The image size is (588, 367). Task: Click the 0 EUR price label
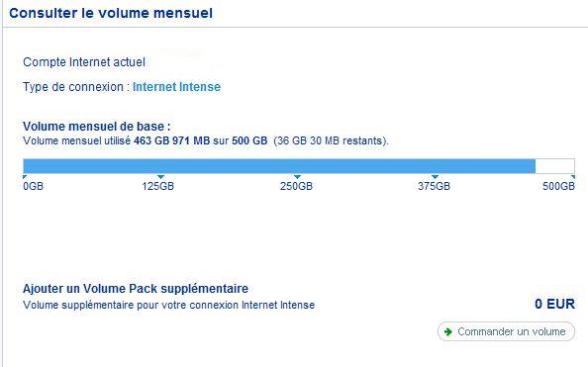pos(554,304)
